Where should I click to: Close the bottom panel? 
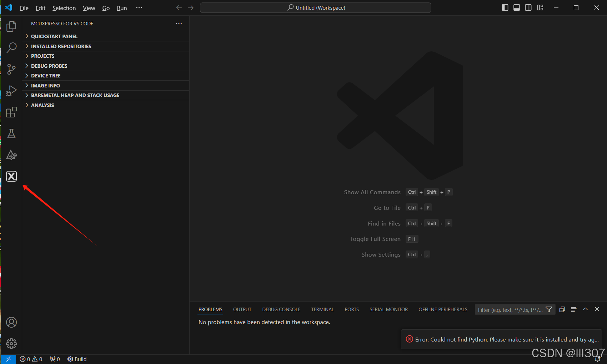click(x=597, y=309)
